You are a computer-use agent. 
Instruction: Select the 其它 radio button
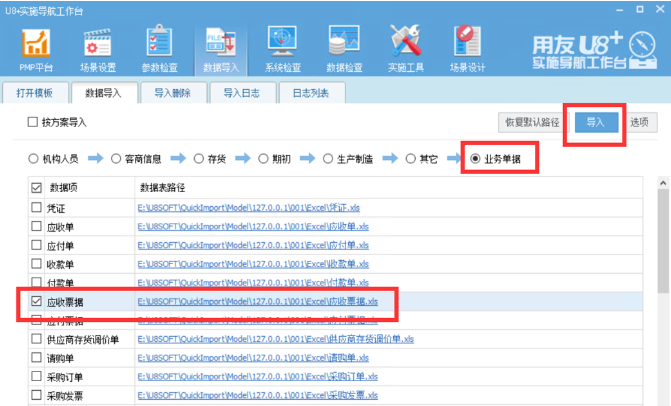click(x=410, y=159)
